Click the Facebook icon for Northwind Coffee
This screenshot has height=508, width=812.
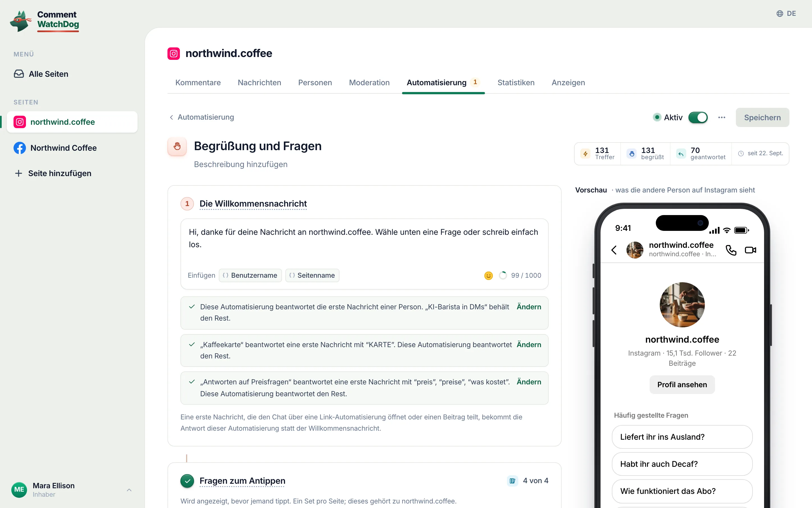coord(20,148)
